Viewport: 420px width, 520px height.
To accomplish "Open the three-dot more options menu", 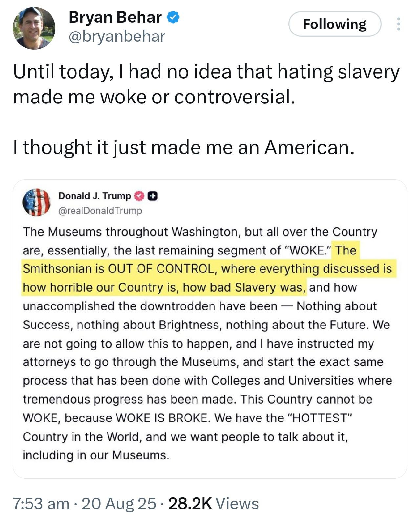I will click(398, 24).
